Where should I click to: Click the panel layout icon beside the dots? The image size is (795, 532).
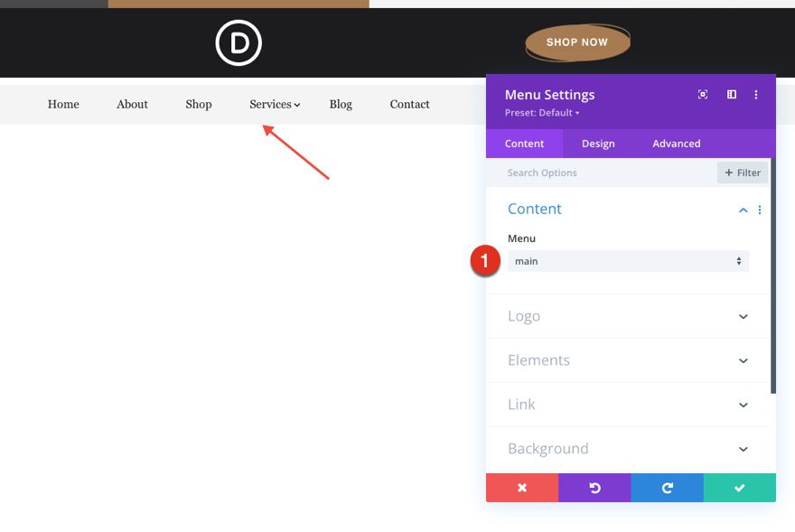pos(730,94)
